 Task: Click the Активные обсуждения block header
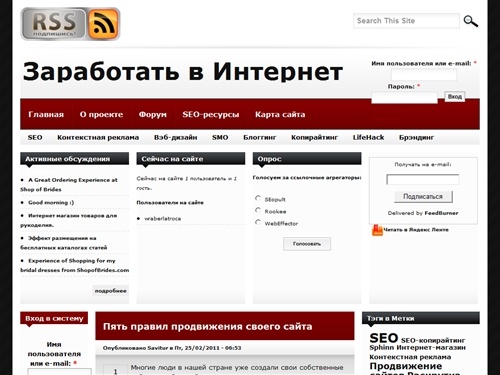pos(74,159)
